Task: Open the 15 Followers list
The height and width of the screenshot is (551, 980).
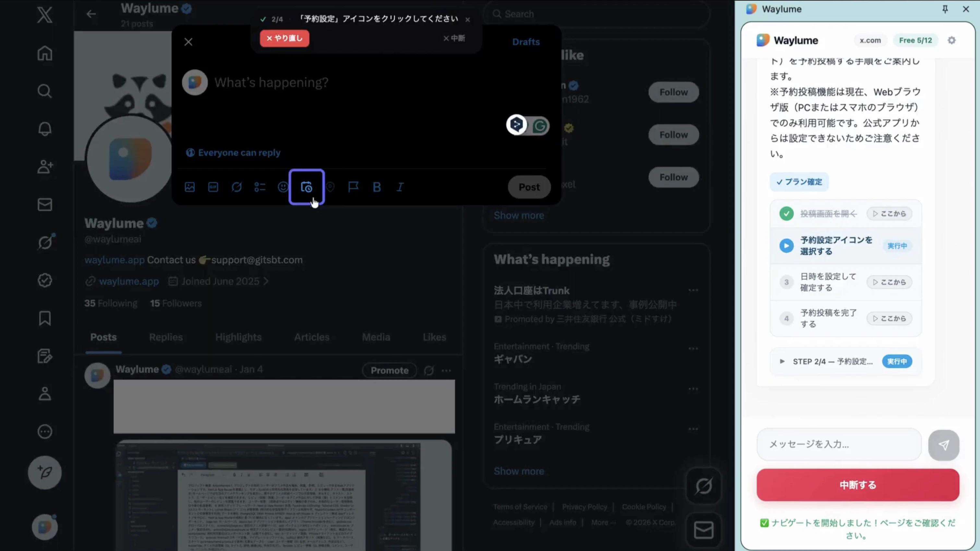Action: pyautogui.click(x=176, y=303)
